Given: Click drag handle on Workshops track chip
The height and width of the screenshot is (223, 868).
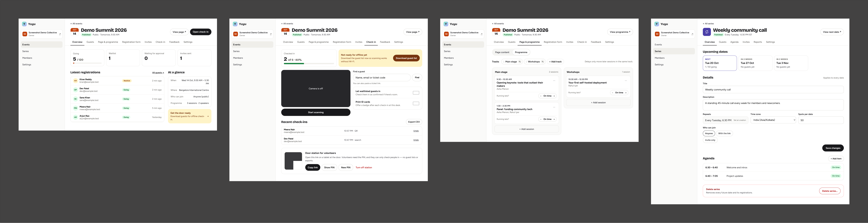Looking at the screenshot, I should pos(526,62).
